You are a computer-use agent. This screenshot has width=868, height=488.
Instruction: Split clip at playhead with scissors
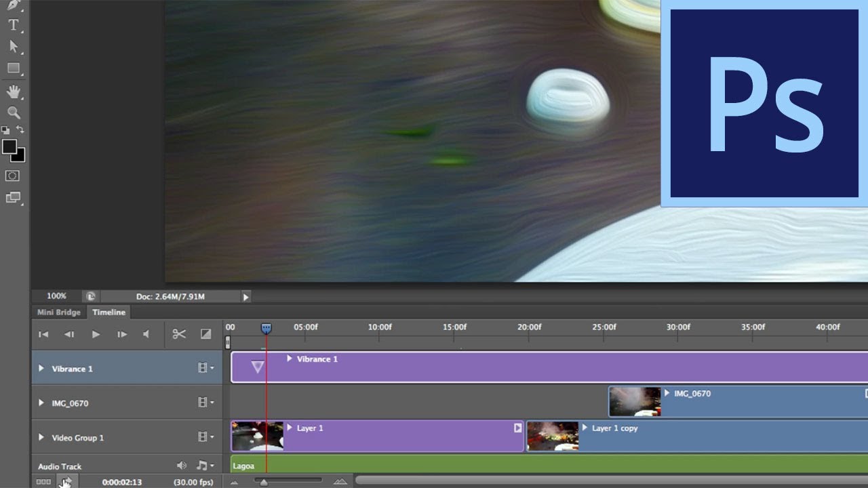179,334
